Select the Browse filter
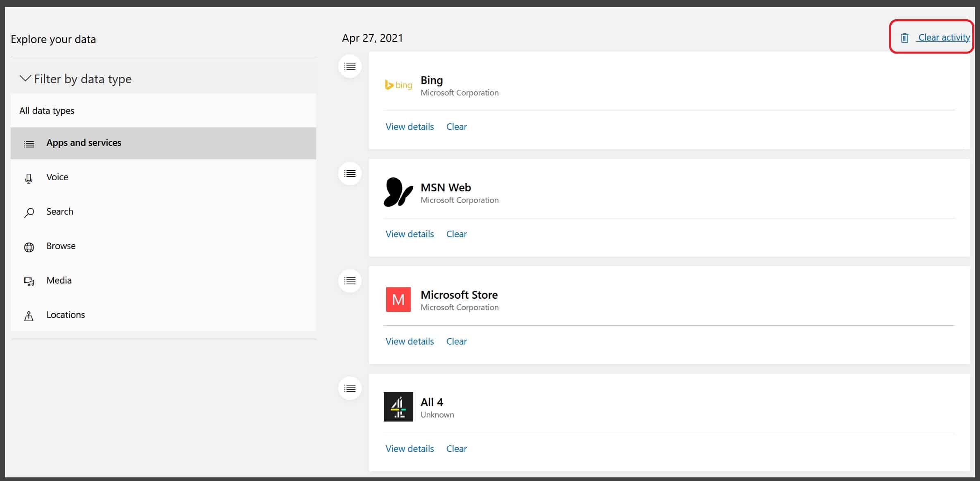Image resolution: width=980 pixels, height=481 pixels. click(163, 246)
